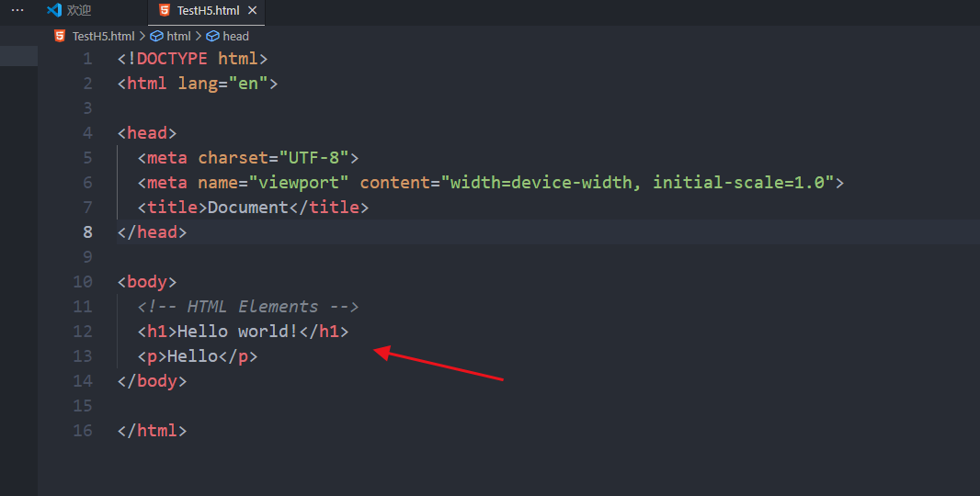
Task: Click the VS Code icon on the 欢迎 tab
Action: click(x=54, y=10)
